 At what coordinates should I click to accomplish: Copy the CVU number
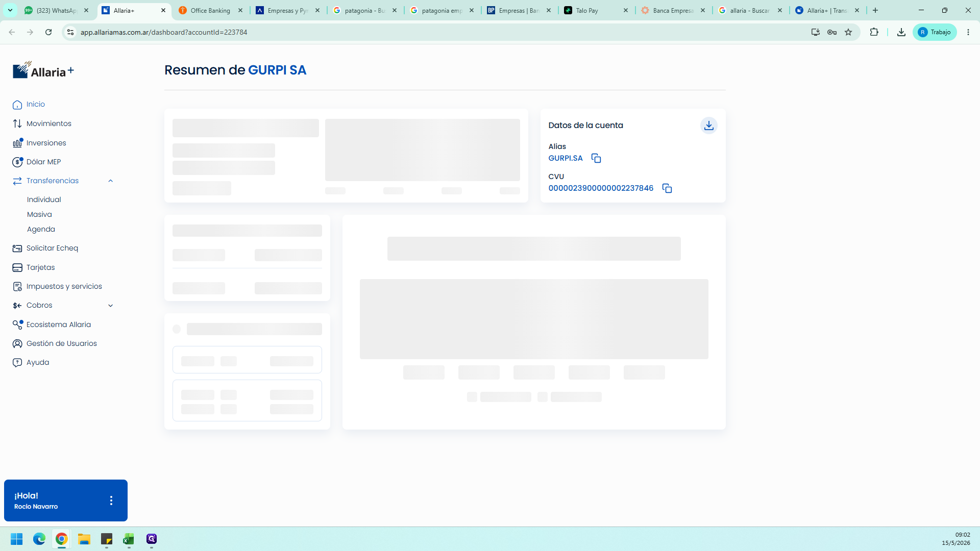coord(667,188)
